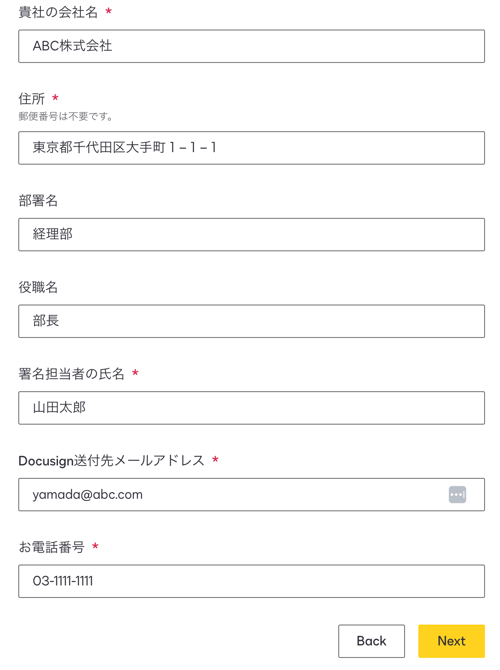The height and width of the screenshot is (670, 500).
Task: Click the address input with 東京都千代田区大手町
Action: pyautogui.click(x=251, y=148)
